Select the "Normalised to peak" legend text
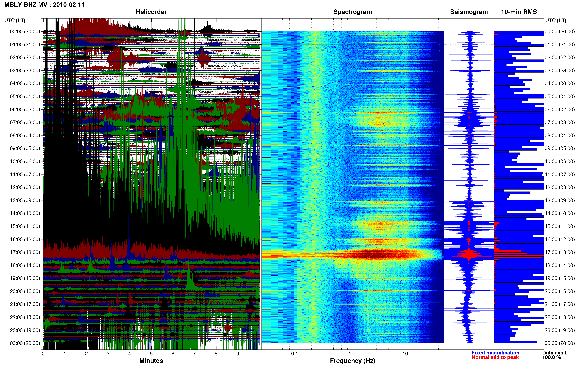The height and width of the screenshot is (368, 588). (495, 357)
